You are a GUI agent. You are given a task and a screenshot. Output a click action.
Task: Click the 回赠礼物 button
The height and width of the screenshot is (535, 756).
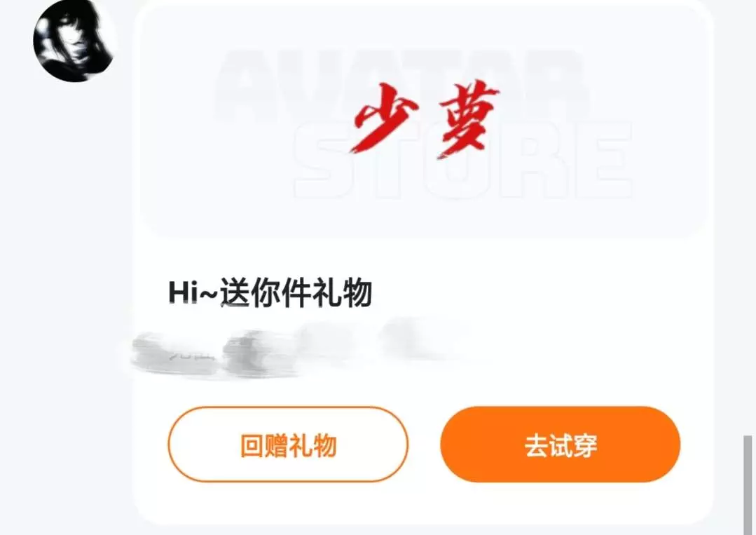289,445
